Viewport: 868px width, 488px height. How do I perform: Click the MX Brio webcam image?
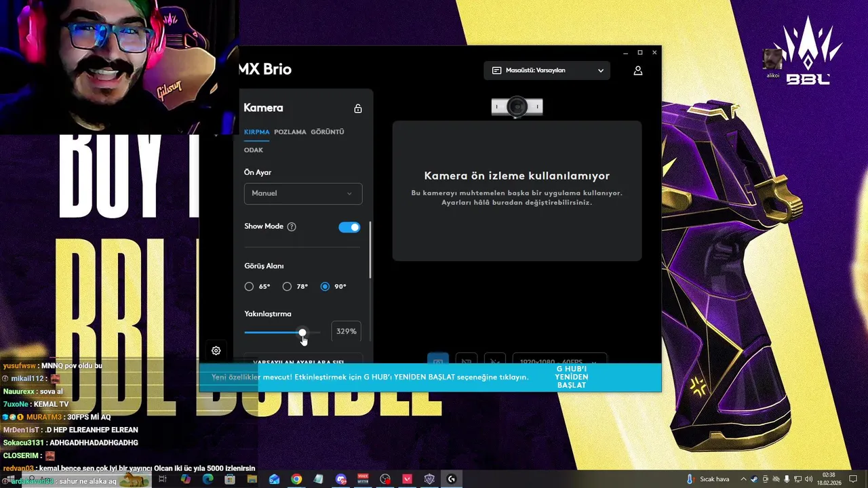(x=517, y=107)
